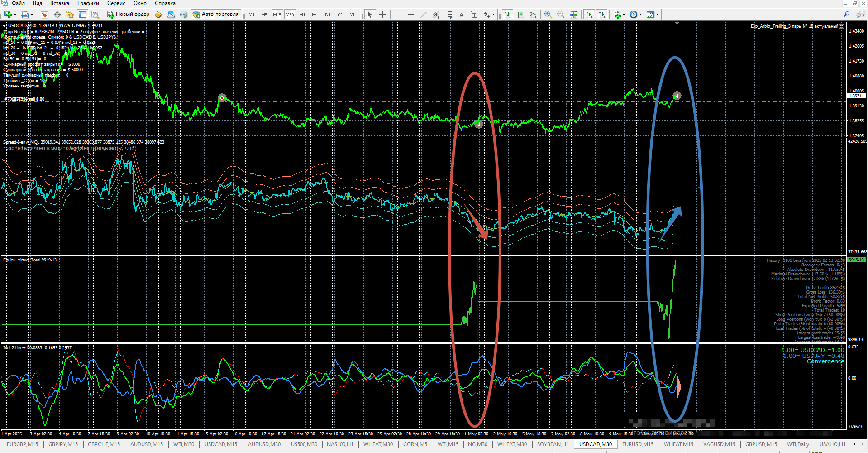Zoom in on the chart

[548, 14]
